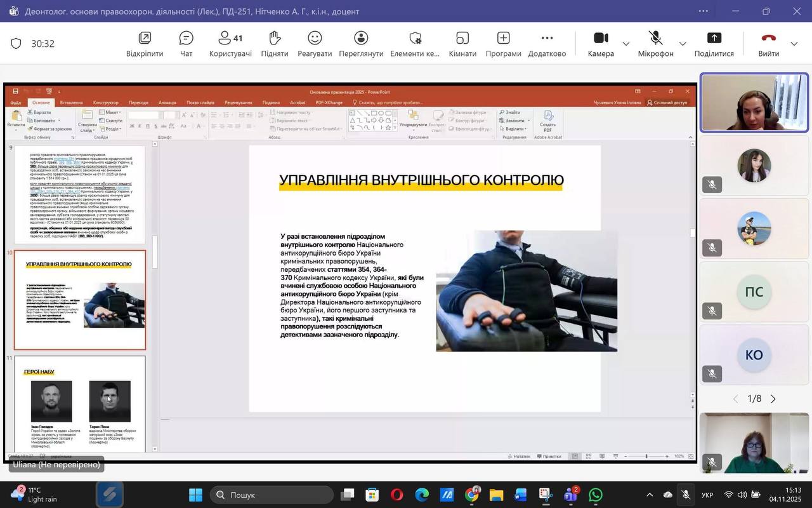The width and height of the screenshot is (812, 508).
Task: Go to next participants page
Action: coord(773,399)
